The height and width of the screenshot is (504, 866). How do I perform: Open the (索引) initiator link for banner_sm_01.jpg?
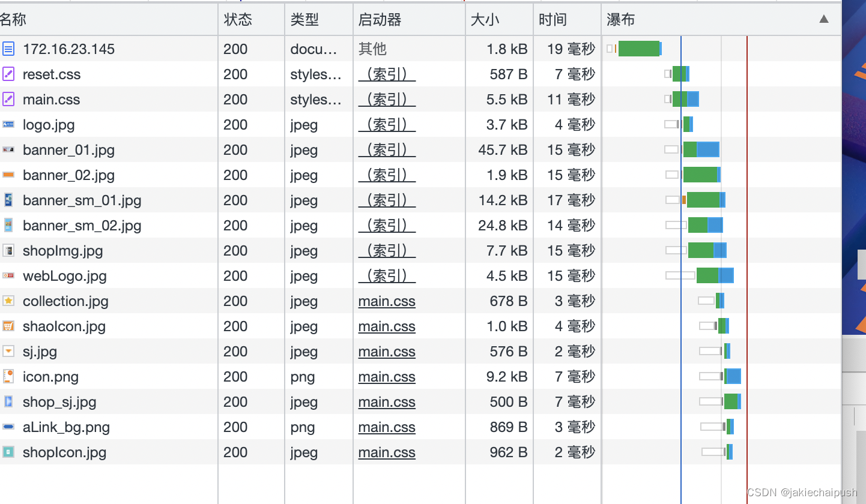[387, 200]
